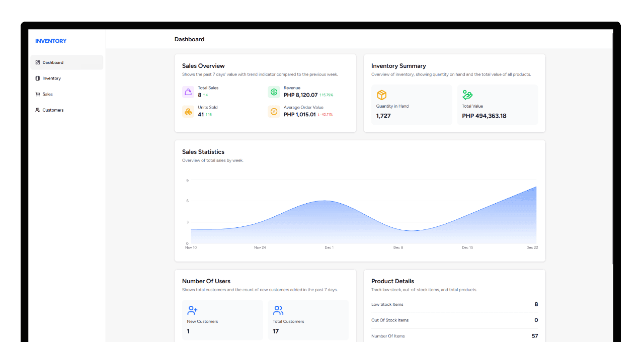644x342 pixels.
Task: Click the page vertical scrollbar
Action: pyautogui.click(x=613, y=151)
